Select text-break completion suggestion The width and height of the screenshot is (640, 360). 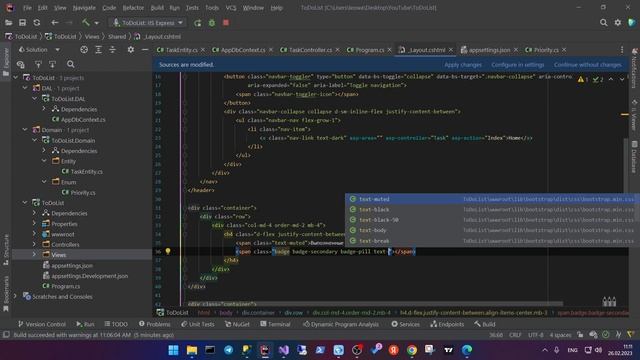(492, 241)
